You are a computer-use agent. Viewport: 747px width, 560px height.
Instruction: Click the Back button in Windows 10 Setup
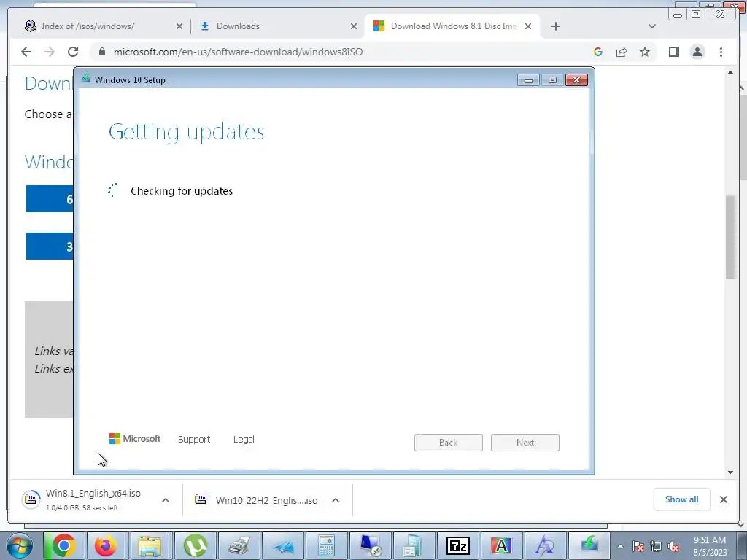click(x=449, y=443)
